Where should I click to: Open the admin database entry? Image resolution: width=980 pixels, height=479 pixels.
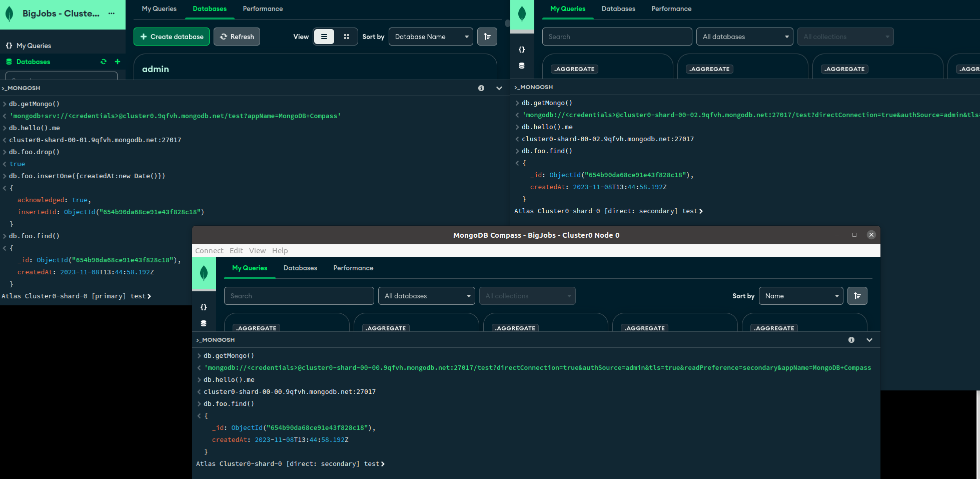pos(156,69)
